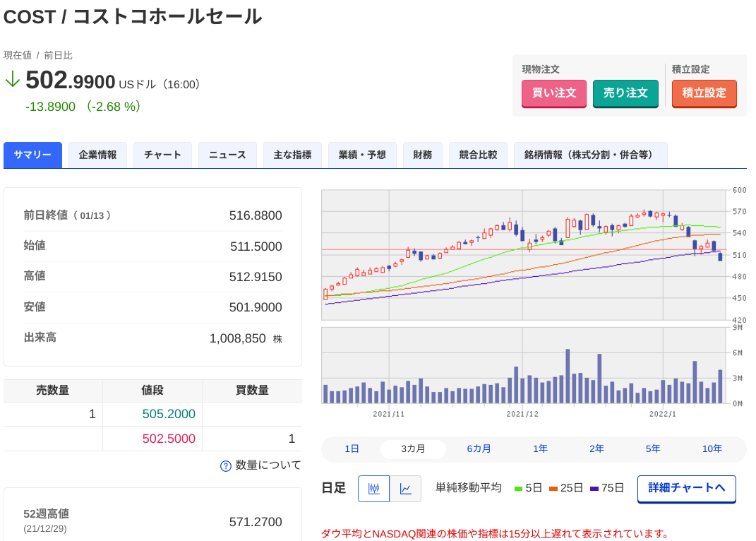
Task: Click the 出来高 value 1,008,850
Action: [238, 338]
